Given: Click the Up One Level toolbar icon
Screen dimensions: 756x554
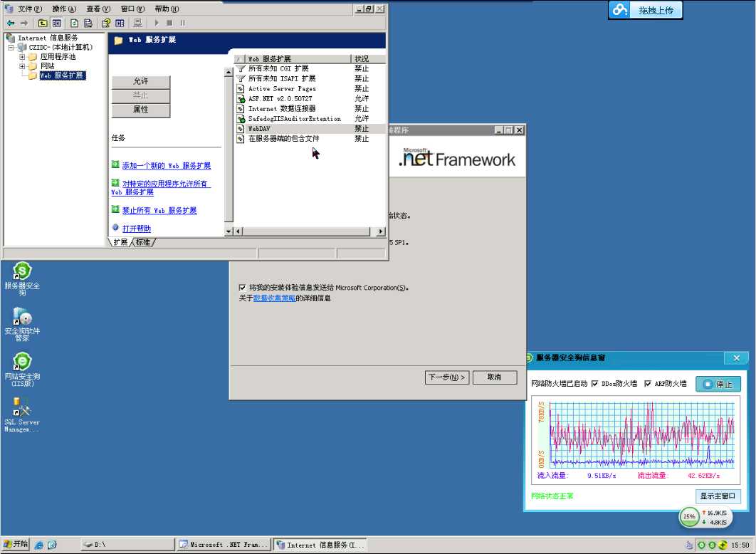Looking at the screenshot, I should (43, 23).
